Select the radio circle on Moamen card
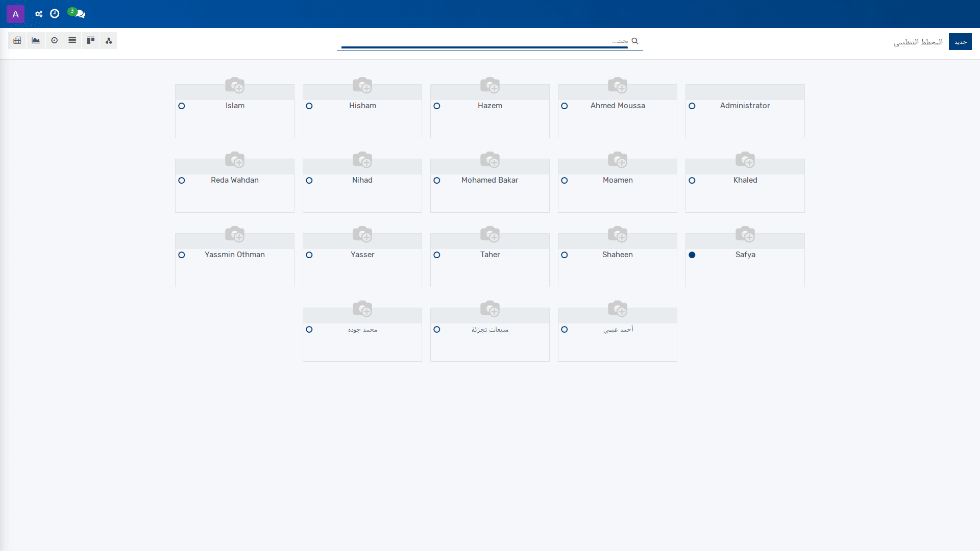This screenshot has width=980, height=551. (x=565, y=181)
